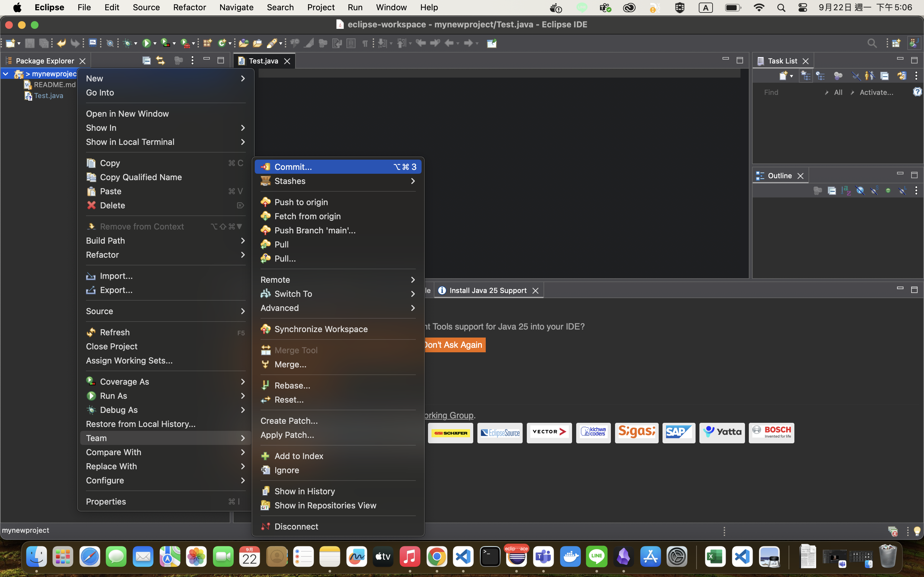Toggle Hide Fields in the Outline view

click(860, 190)
